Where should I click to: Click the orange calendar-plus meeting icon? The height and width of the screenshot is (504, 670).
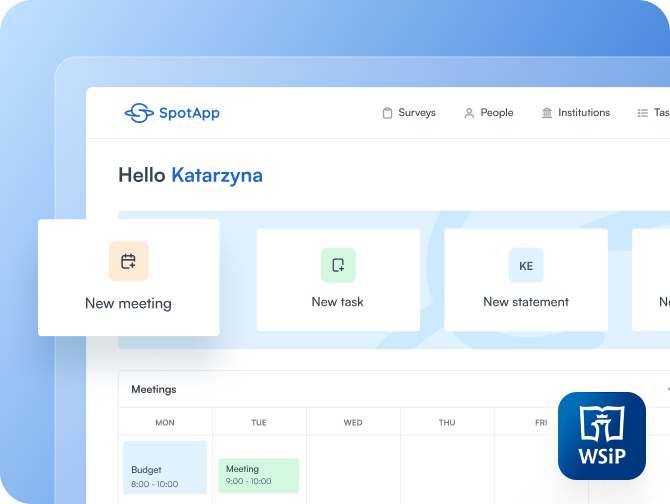[x=129, y=261]
